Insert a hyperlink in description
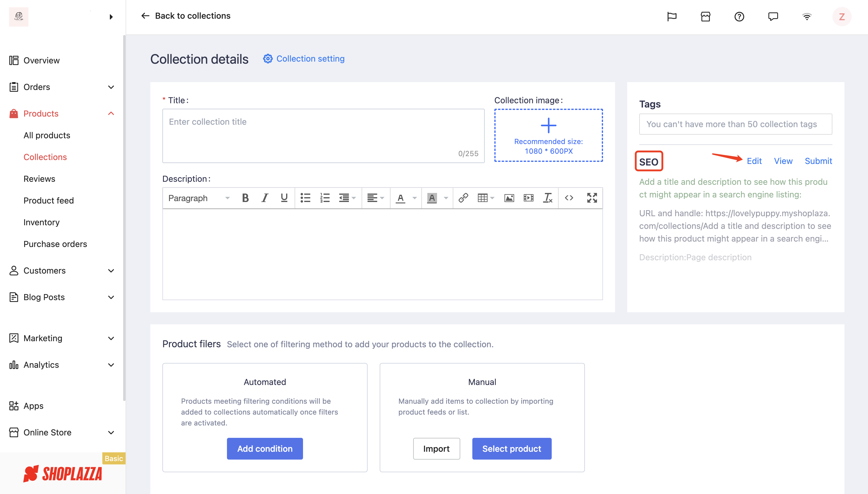The image size is (868, 494). click(463, 198)
